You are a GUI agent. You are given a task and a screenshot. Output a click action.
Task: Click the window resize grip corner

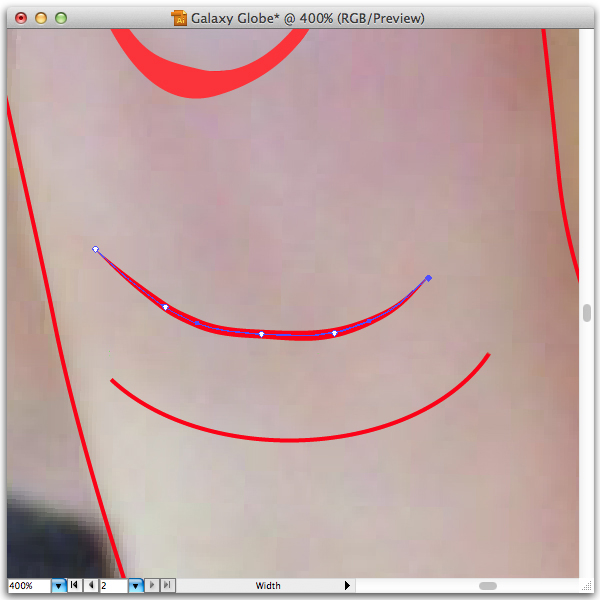click(x=587, y=586)
